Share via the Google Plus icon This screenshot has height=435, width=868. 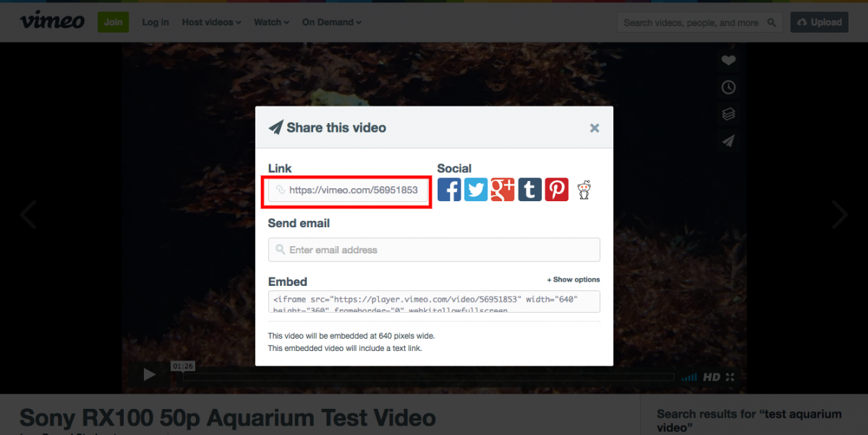(503, 190)
